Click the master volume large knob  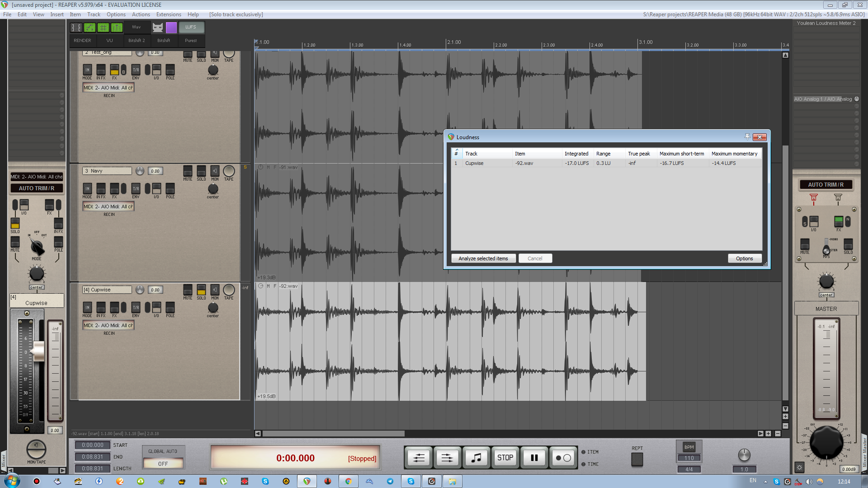pyautogui.click(x=826, y=442)
